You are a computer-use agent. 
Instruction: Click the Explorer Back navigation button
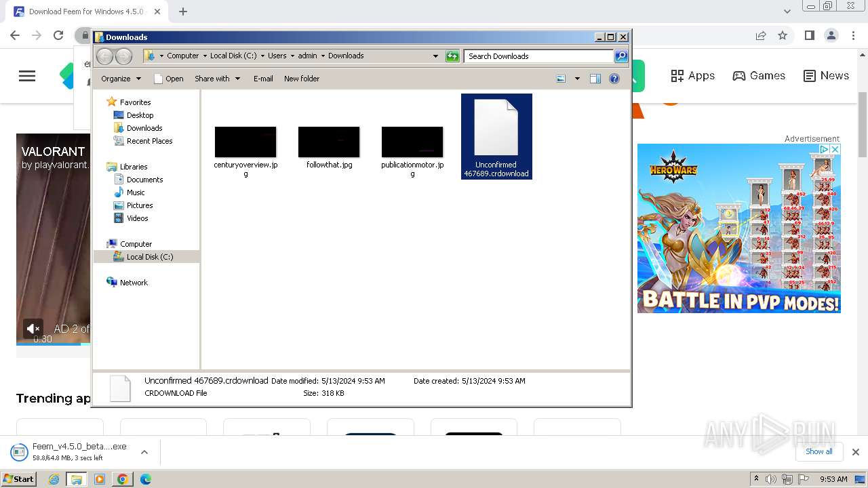click(x=104, y=56)
